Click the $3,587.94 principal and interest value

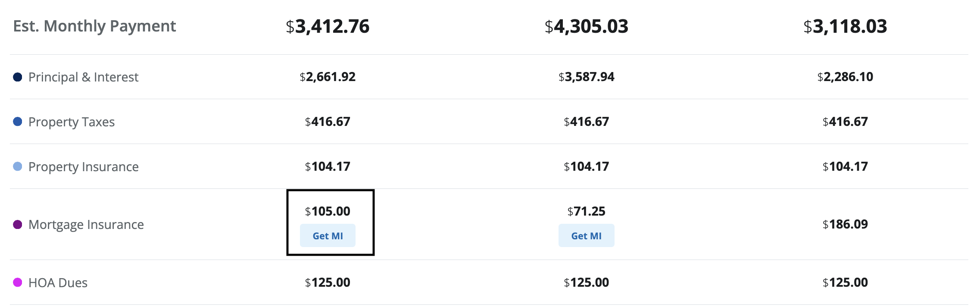(586, 77)
